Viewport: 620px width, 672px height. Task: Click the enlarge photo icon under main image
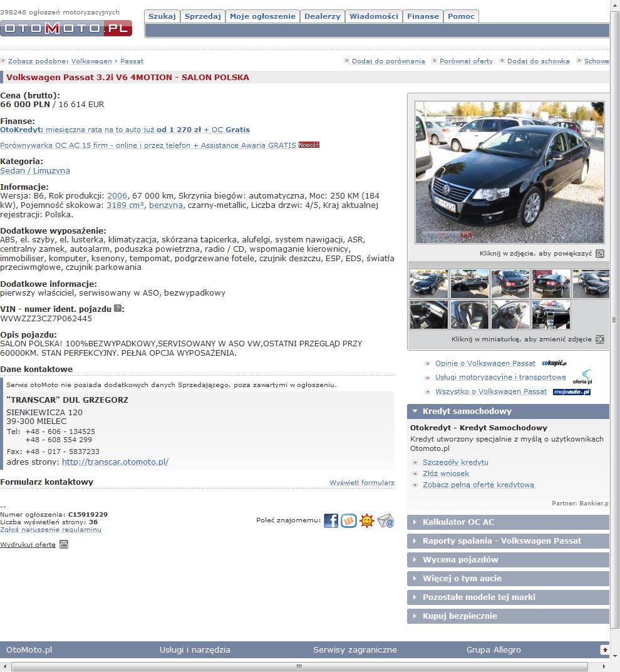[x=601, y=254]
